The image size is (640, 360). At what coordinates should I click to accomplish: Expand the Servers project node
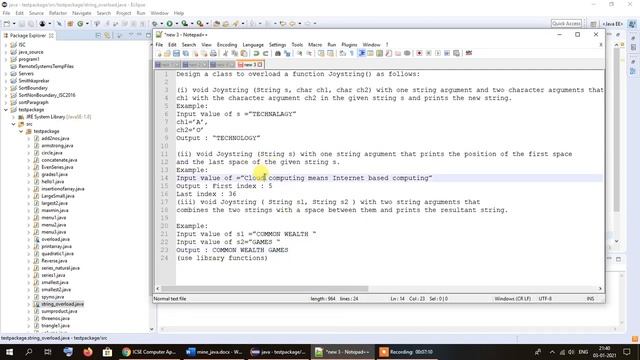click(x=6, y=74)
